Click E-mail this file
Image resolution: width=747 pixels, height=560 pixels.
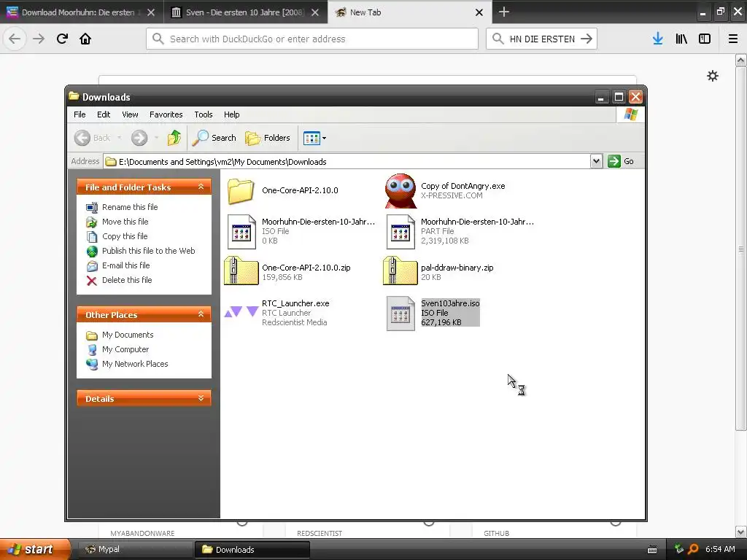(125, 265)
